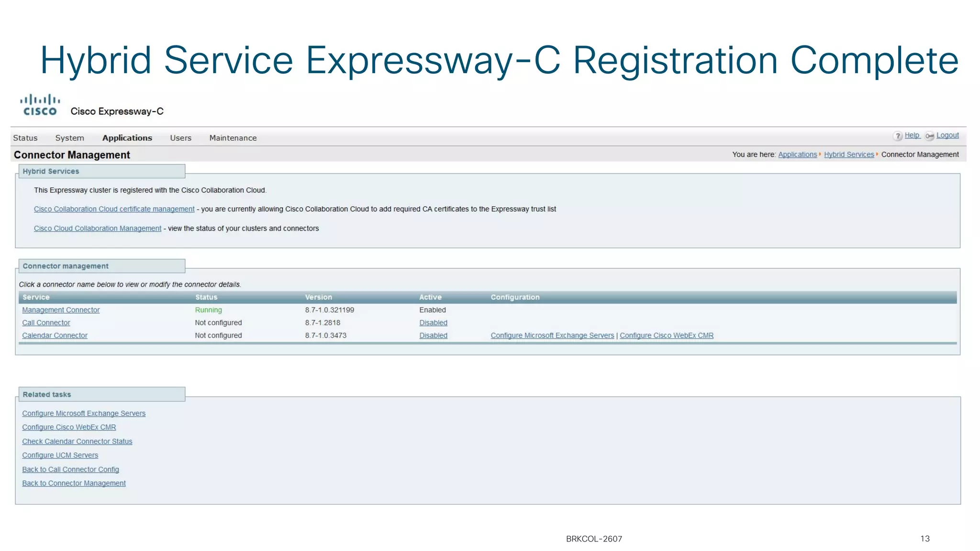This screenshot has width=980, height=551.
Task: Open the System menu
Action: tap(69, 138)
